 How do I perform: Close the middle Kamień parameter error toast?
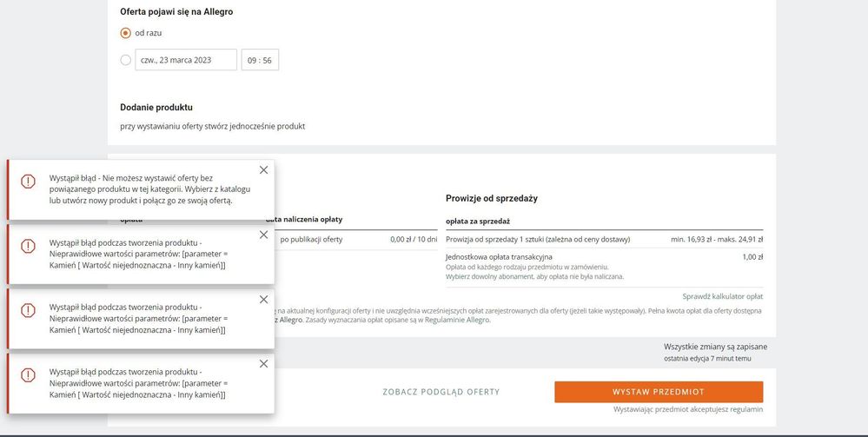click(x=263, y=299)
